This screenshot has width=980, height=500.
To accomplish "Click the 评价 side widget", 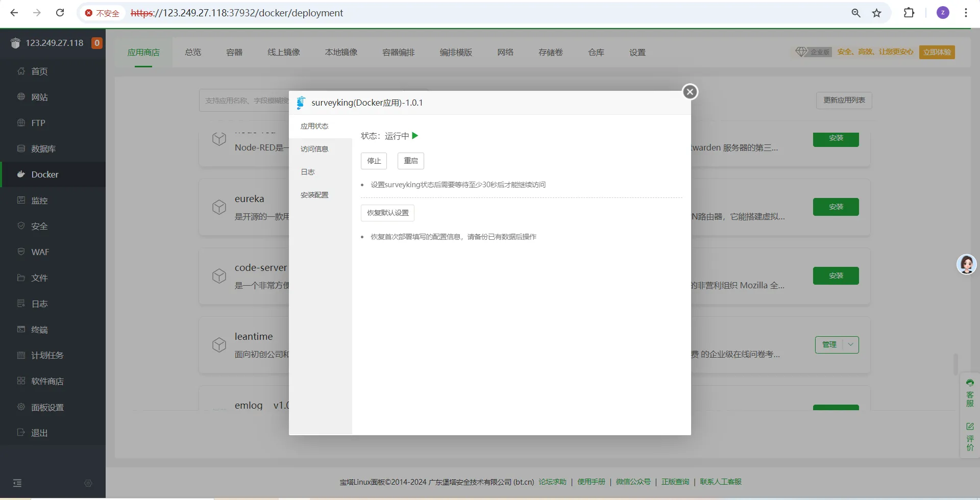I will 970,436.
